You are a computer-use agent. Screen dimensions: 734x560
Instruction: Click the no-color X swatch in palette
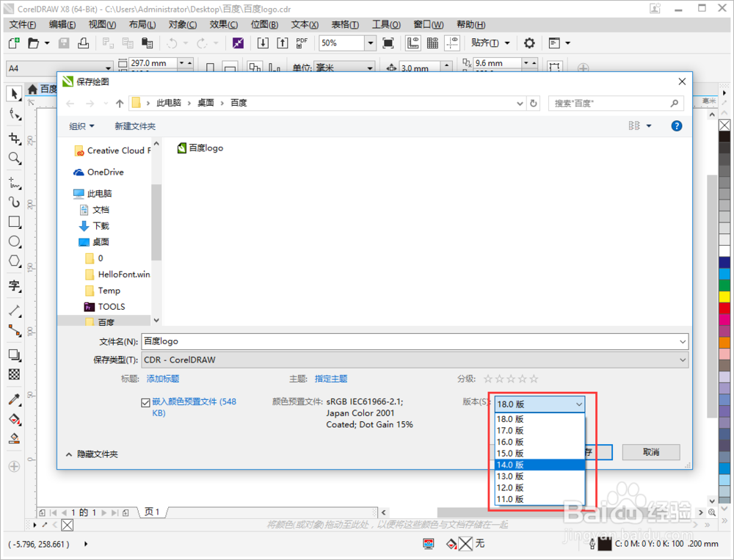[724, 125]
